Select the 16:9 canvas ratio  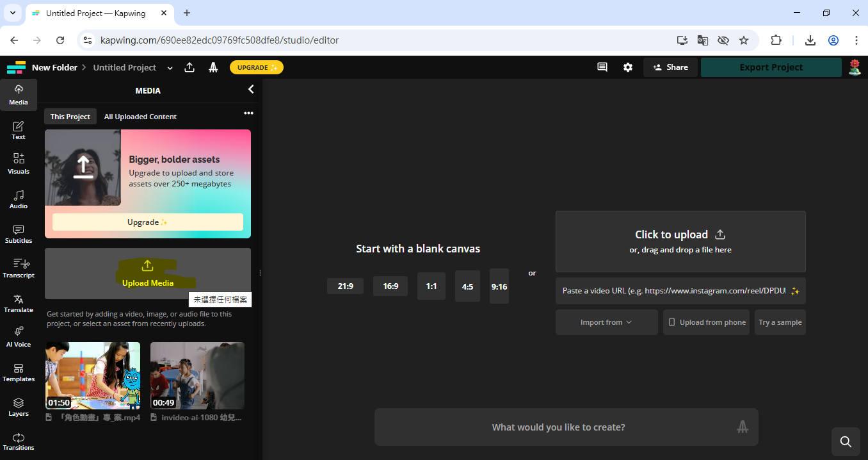390,286
